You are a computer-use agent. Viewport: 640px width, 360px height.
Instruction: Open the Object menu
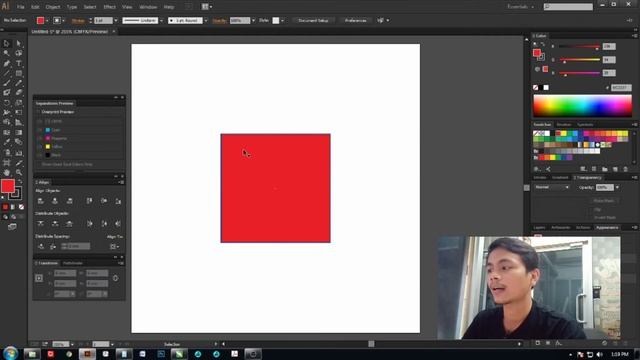53,7
